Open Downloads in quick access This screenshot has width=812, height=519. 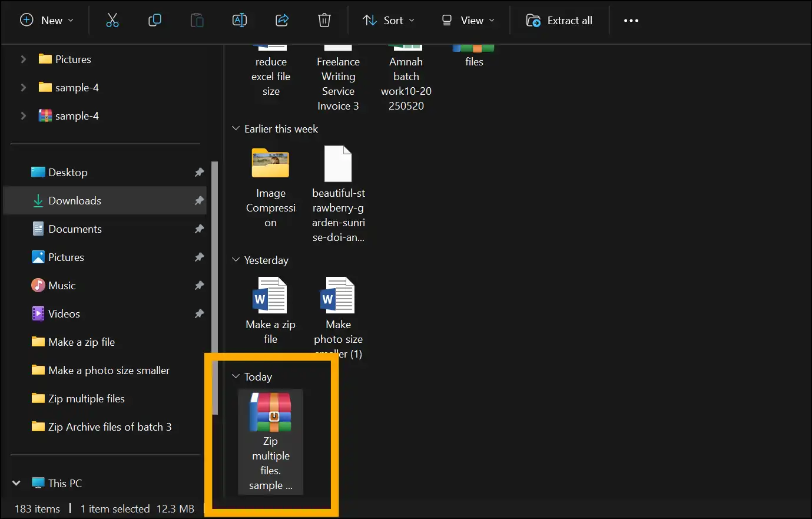[x=67, y=200]
